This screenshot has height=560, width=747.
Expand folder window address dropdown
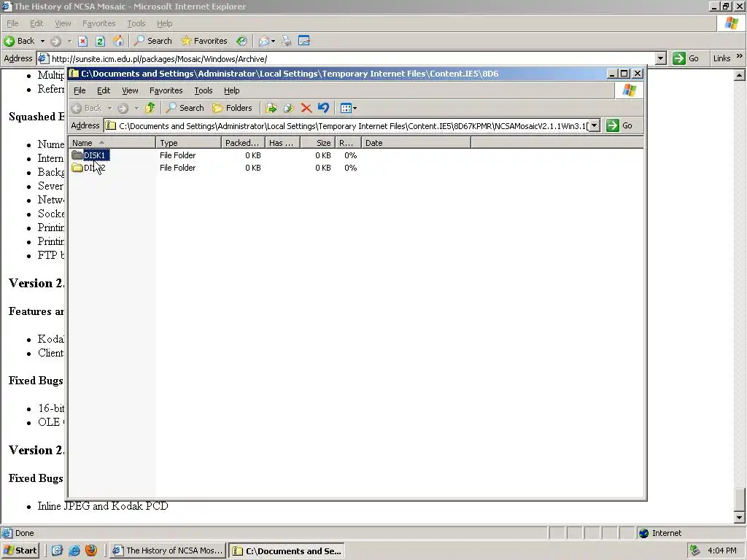[594, 125]
